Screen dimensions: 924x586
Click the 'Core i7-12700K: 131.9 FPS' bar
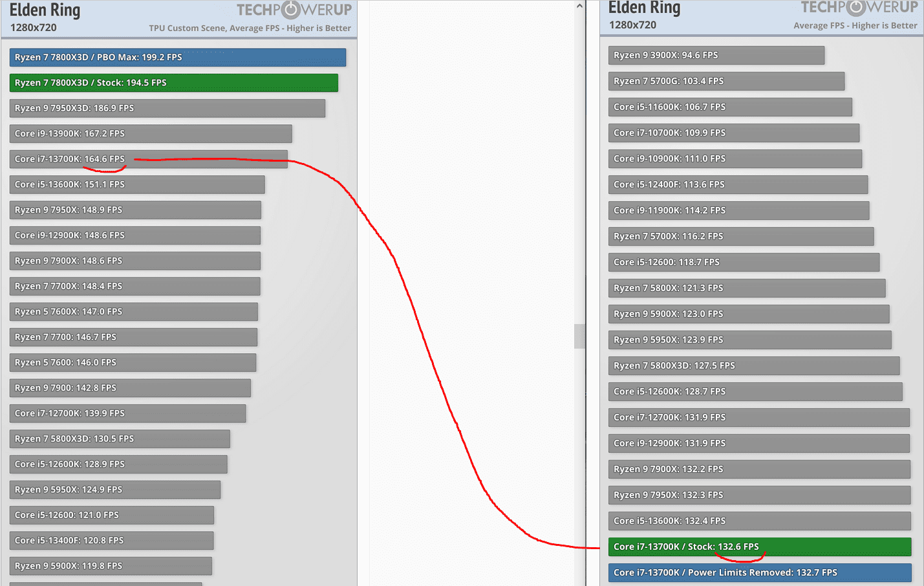(759, 417)
